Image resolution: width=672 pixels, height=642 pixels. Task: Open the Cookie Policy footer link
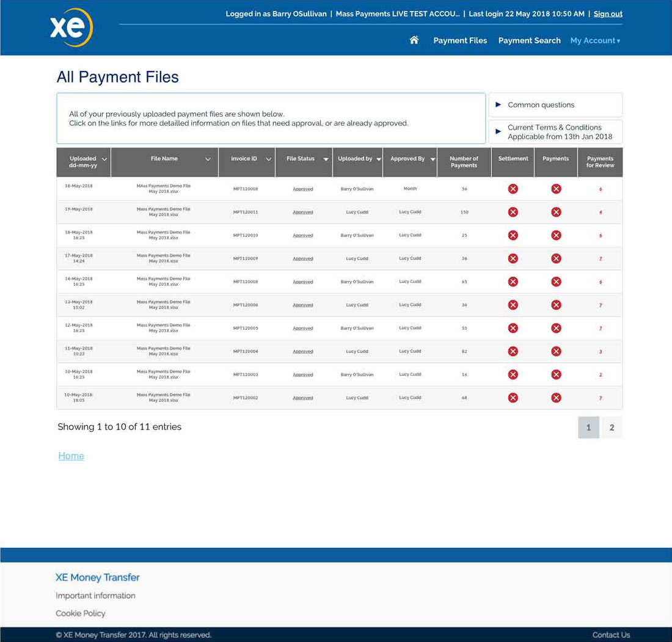(81, 613)
